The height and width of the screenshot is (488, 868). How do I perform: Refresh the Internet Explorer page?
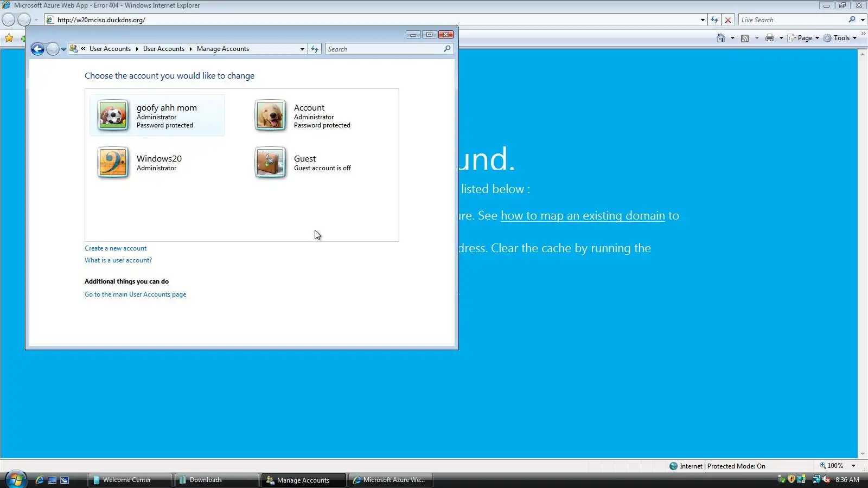pos(714,20)
